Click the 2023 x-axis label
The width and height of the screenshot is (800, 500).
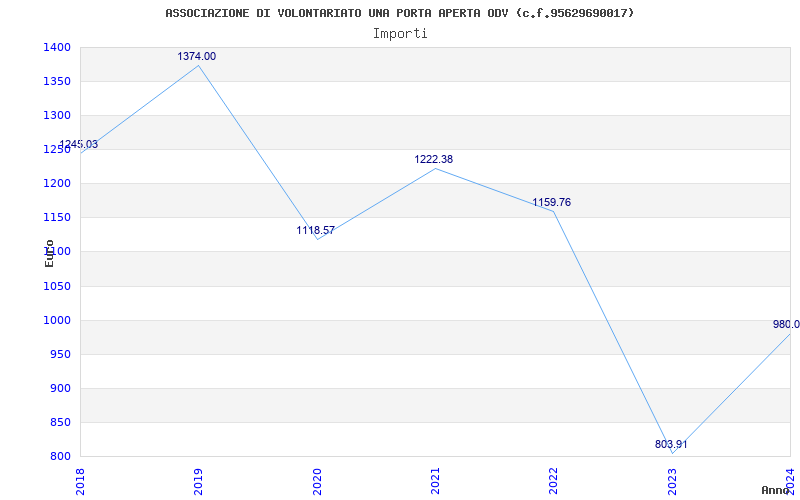coord(672,481)
